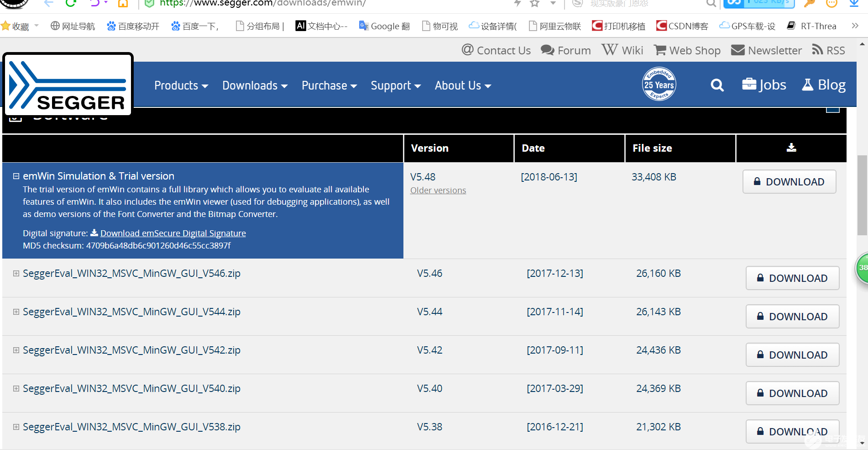Expand the SeggerEval V546.zip row

coord(16,274)
